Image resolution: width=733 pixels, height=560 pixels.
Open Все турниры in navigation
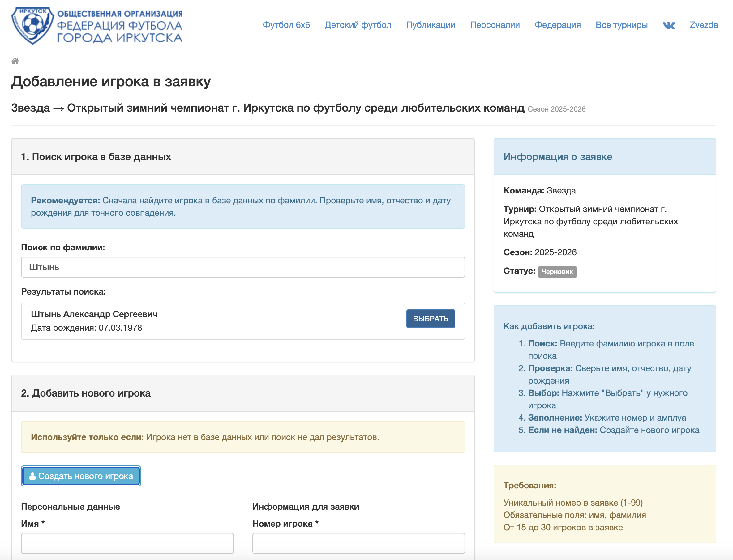coord(621,25)
